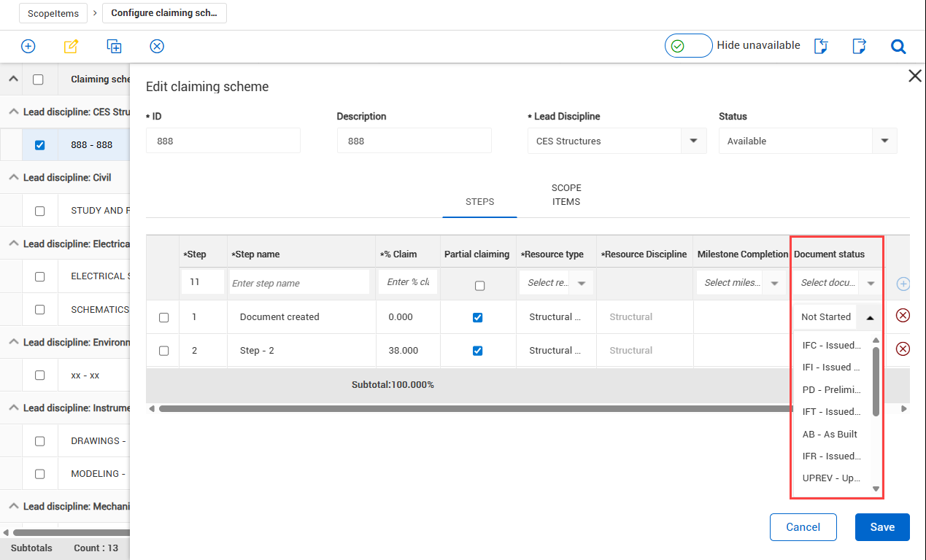The height and width of the screenshot is (560, 926).
Task: Open the Lead Discipline dropdown
Action: point(693,141)
